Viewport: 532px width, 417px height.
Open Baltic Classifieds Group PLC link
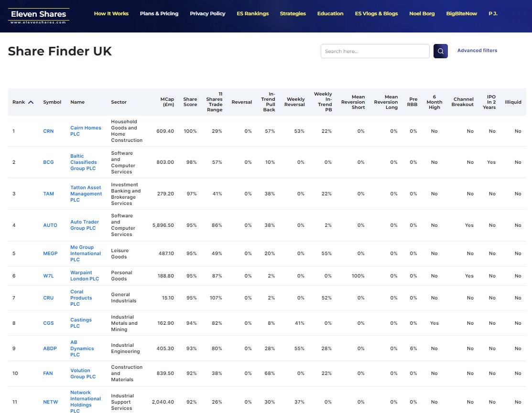[84, 162]
